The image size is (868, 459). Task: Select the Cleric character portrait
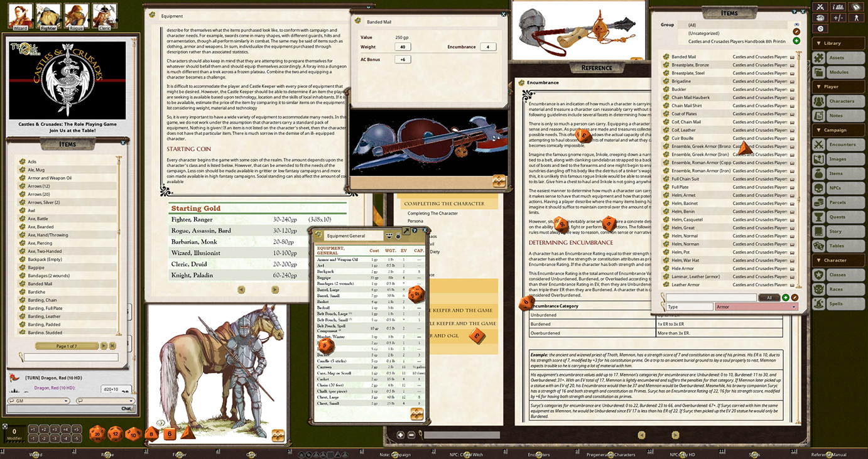[104, 16]
